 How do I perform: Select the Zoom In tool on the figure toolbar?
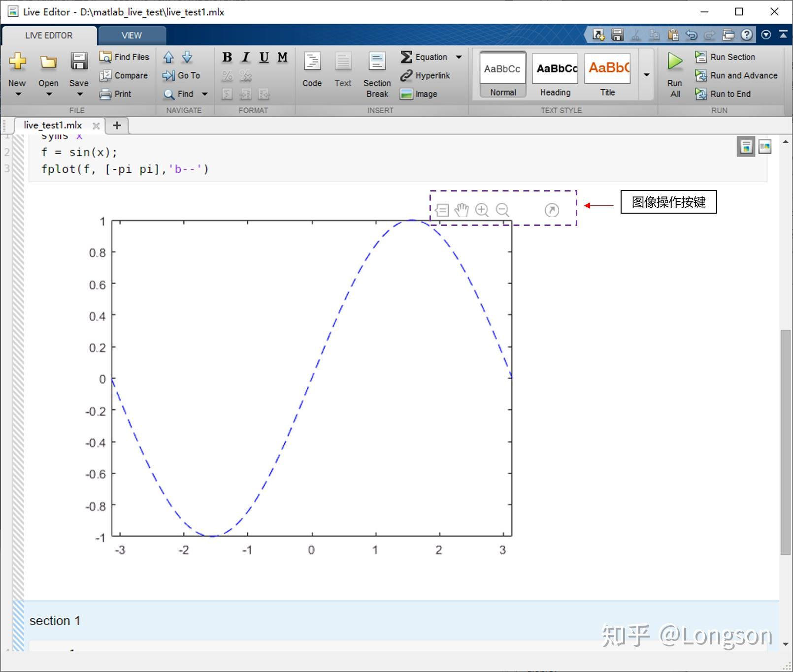pos(482,210)
